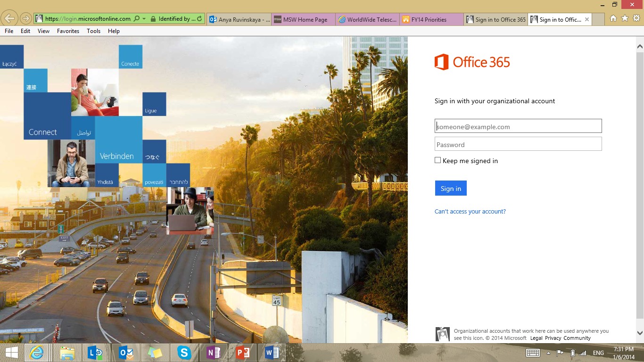Open PowerPoint from the taskbar

(x=243, y=353)
